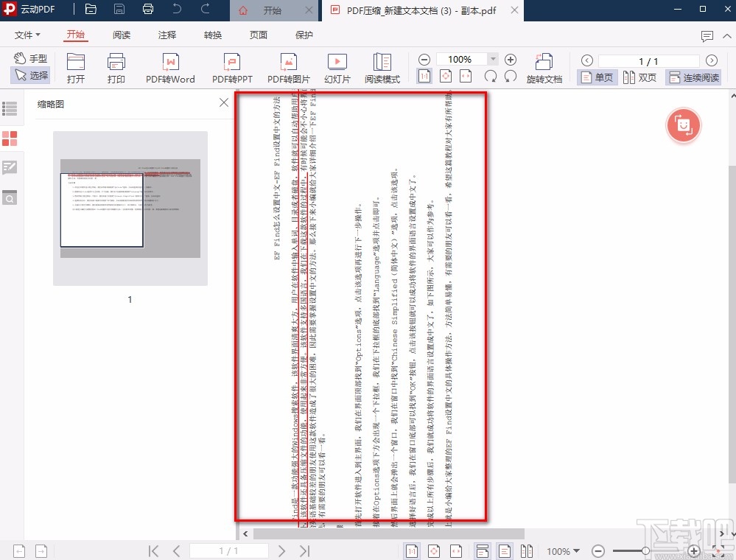Select the Hand (手型) tool
Viewport: 736px width, 560px height.
click(x=30, y=58)
